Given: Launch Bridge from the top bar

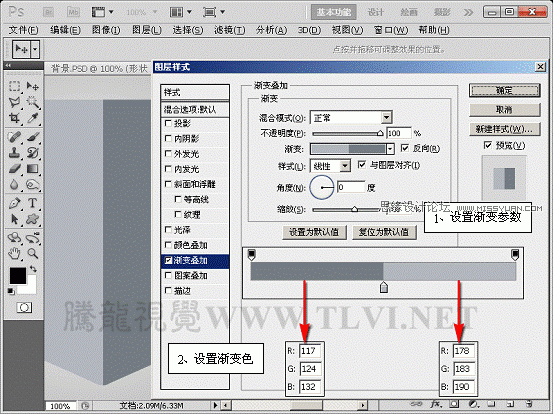Looking at the screenshot, I should click(48, 12).
